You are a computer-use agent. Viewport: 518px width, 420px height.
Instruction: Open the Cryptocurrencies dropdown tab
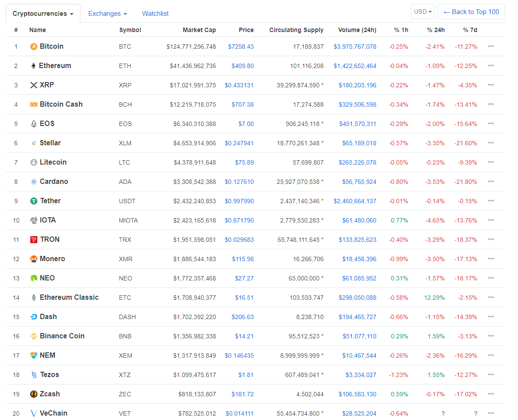[x=43, y=14]
